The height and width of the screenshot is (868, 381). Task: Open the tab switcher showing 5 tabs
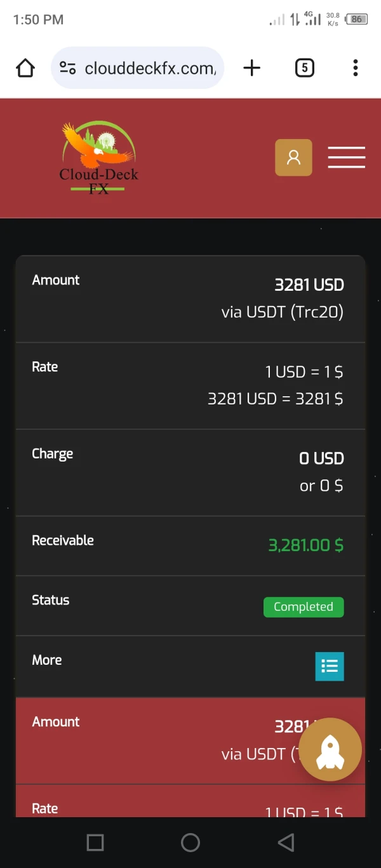pos(305,68)
